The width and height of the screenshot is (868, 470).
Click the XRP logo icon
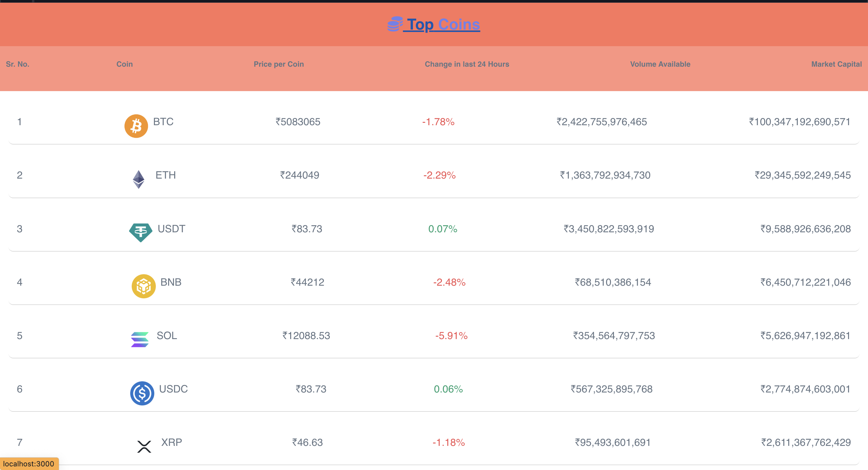pyautogui.click(x=144, y=446)
